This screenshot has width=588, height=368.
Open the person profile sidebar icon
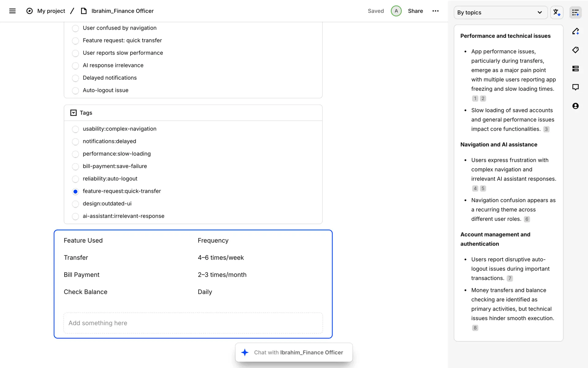tap(575, 106)
